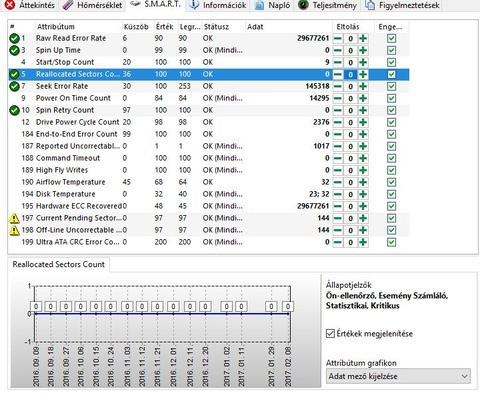Image resolution: width=480 pixels, height=395 pixels.
Task: Click plus in Off-Line Uncorrectable row
Action: 363,230
